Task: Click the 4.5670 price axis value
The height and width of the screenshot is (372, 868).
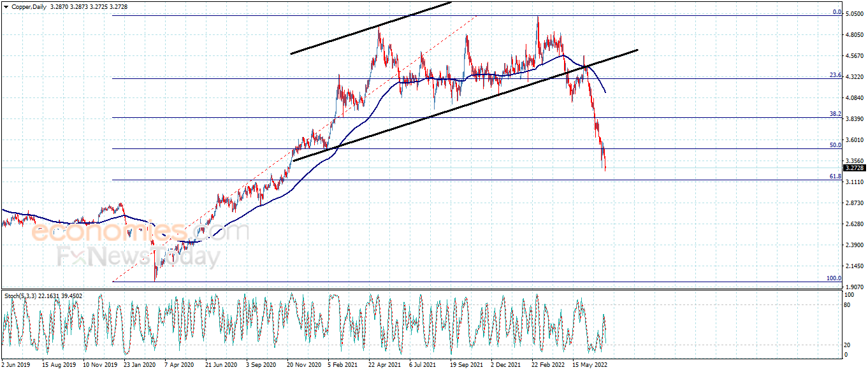Action: 855,56
